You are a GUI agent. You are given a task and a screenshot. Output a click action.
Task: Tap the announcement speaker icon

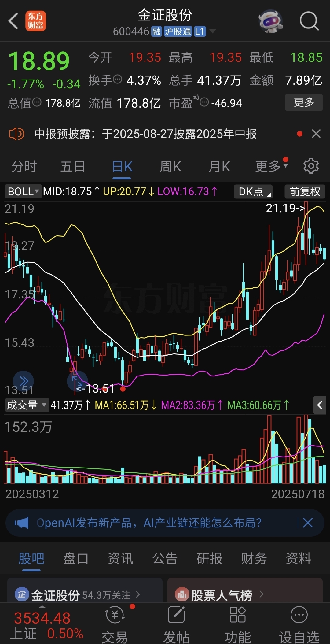pos(16,134)
